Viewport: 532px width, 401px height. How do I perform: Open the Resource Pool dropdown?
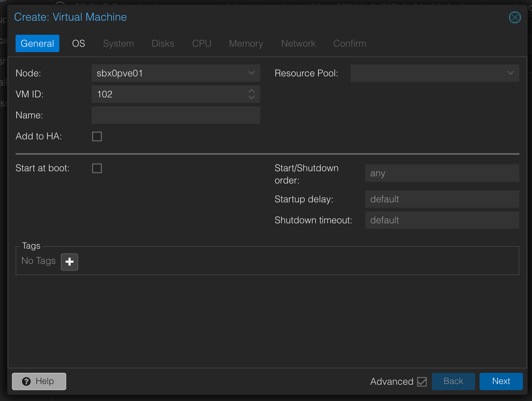pos(434,73)
